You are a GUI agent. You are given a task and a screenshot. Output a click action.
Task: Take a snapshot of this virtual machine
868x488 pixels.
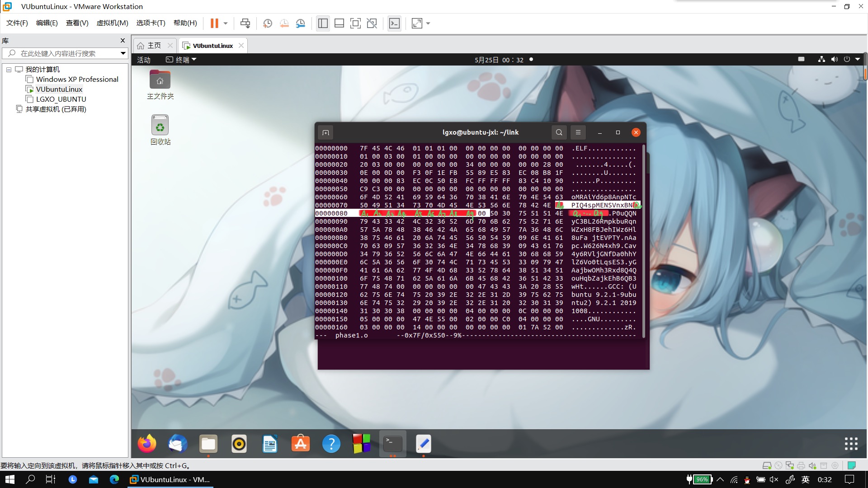tap(268, 23)
